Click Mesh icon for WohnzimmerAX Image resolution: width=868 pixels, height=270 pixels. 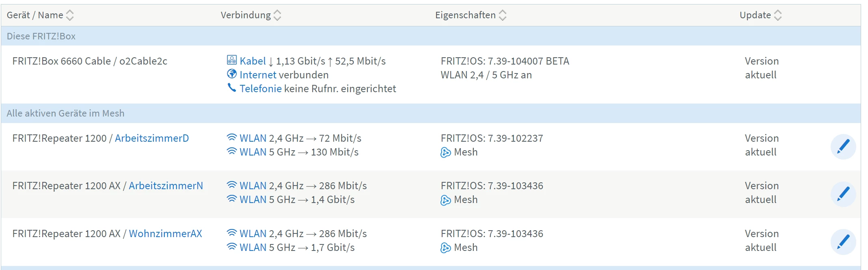445,248
